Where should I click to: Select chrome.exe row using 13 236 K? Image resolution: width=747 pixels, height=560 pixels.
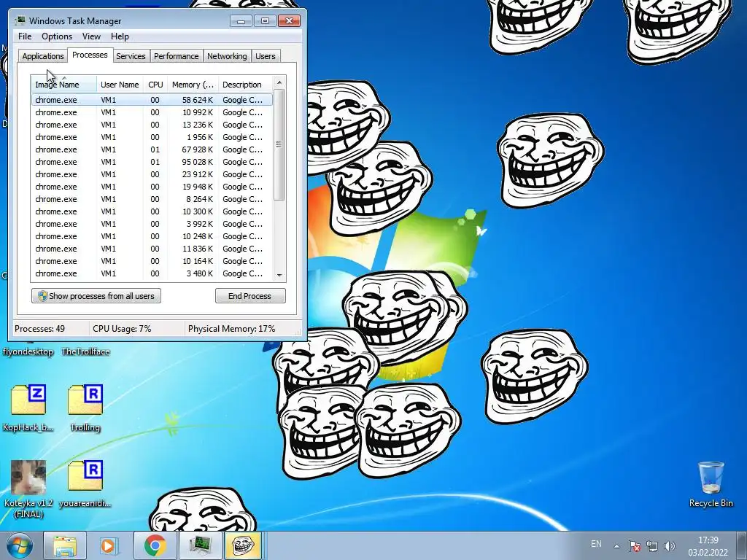(152, 125)
